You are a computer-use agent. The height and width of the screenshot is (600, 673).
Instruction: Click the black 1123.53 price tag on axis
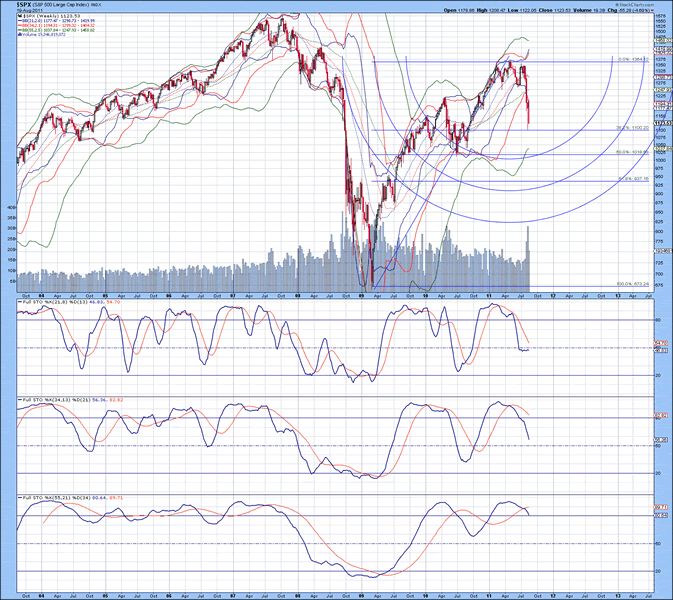tap(663, 123)
